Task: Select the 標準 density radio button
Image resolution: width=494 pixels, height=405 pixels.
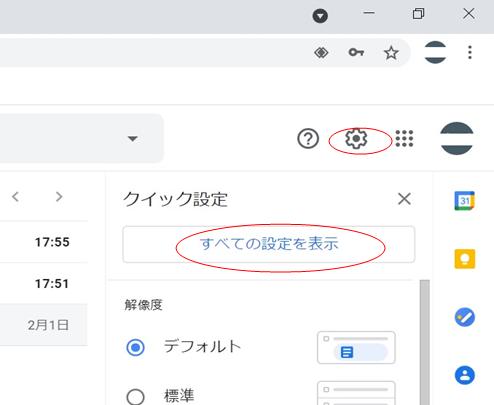Action: pyautogui.click(x=135, y=396)
